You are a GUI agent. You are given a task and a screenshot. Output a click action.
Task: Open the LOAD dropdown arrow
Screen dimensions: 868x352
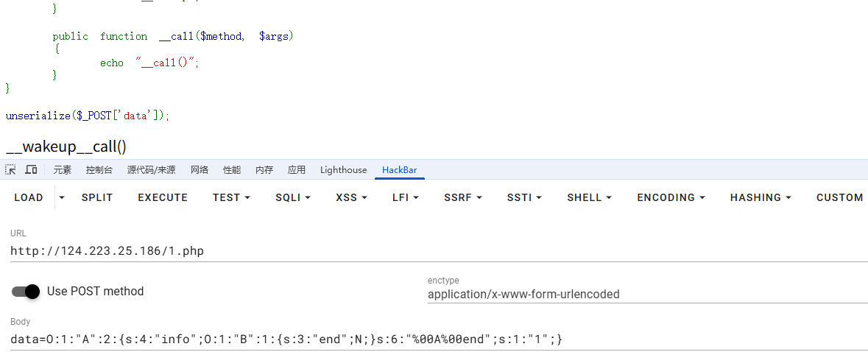pos(62,197)
